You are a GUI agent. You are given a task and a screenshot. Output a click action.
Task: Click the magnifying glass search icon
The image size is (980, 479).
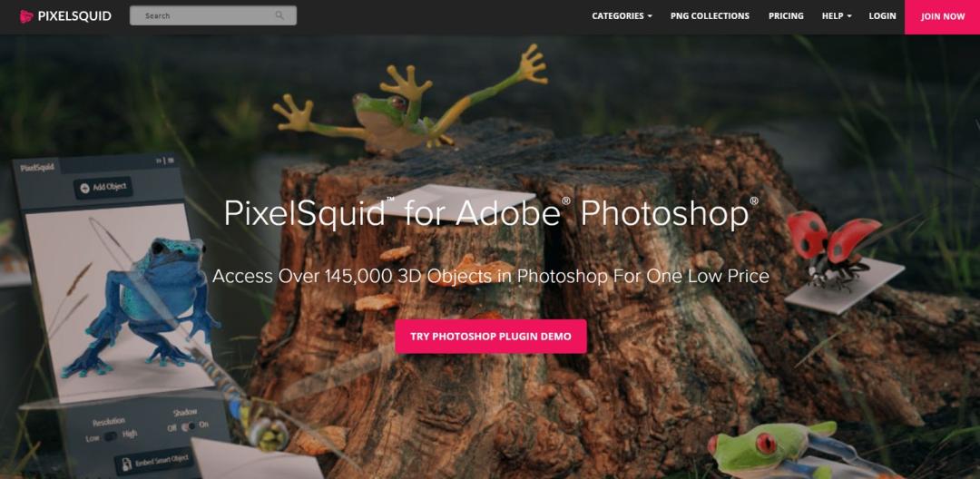279,15
